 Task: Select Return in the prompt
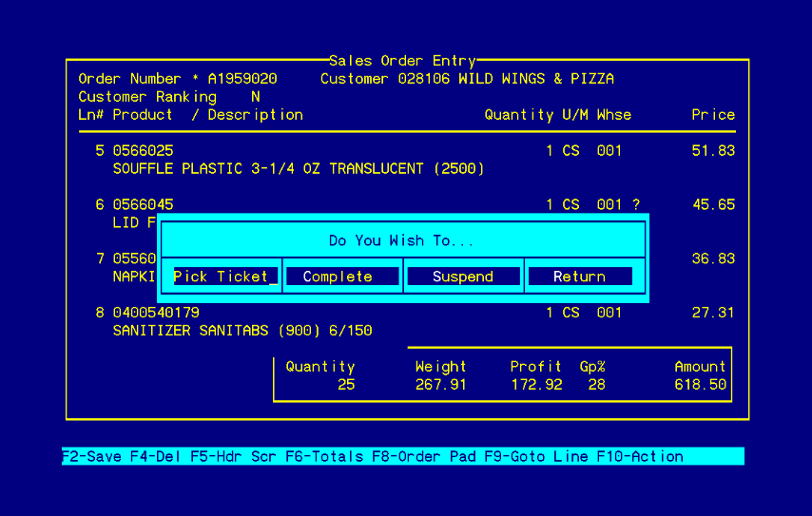click(580, 277)
